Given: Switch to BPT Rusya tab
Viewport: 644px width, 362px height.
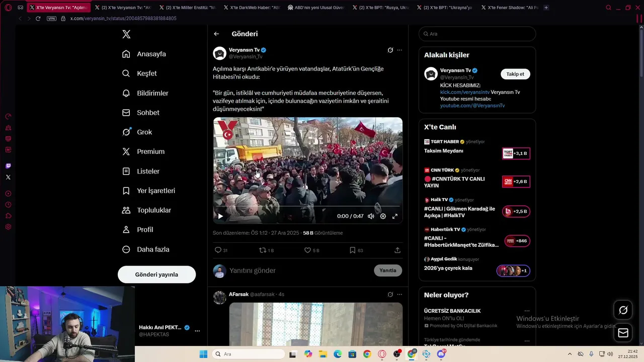Looking at the screenshot, I should click(380, 8).
